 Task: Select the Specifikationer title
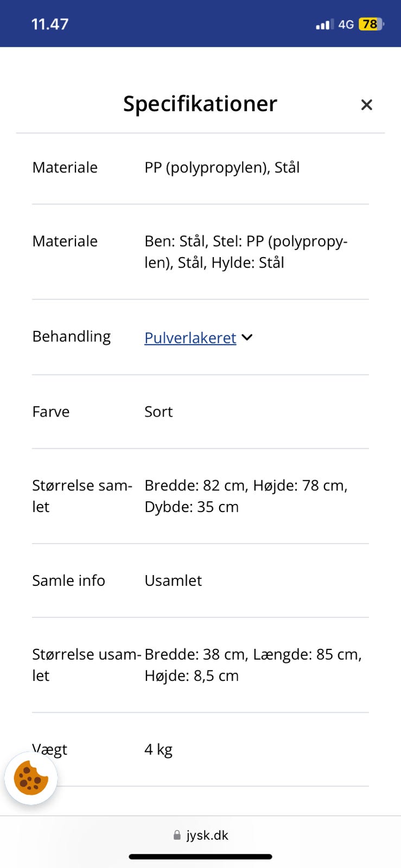click(200, 103)
